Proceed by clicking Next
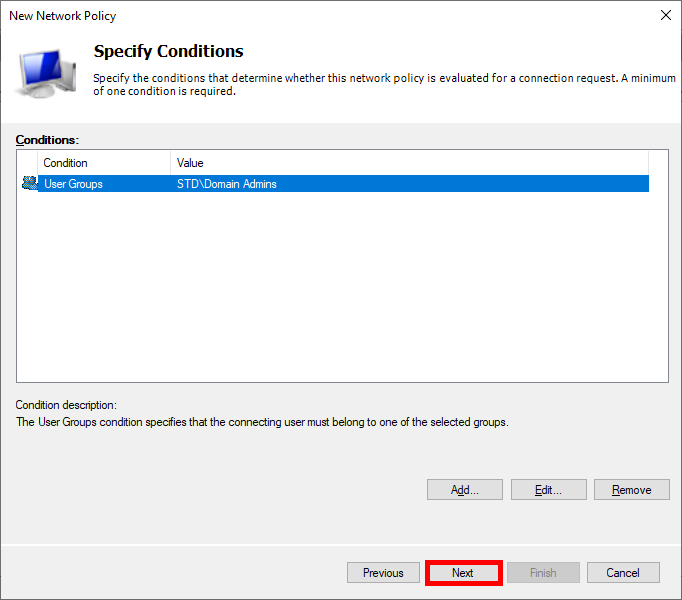The image size is (682, 600). (x=463, y=573)
